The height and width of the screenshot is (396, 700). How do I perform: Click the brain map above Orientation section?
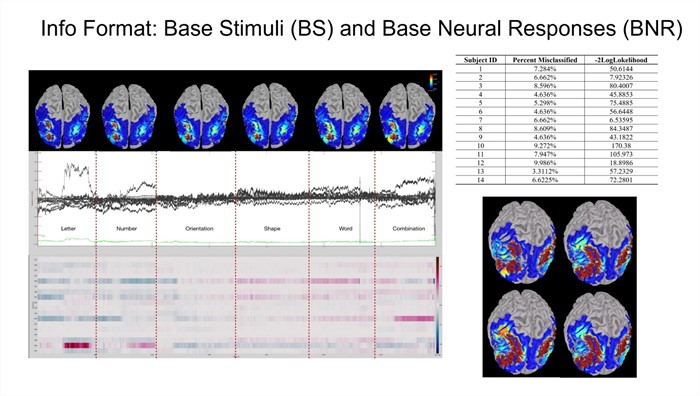(201, 116)
